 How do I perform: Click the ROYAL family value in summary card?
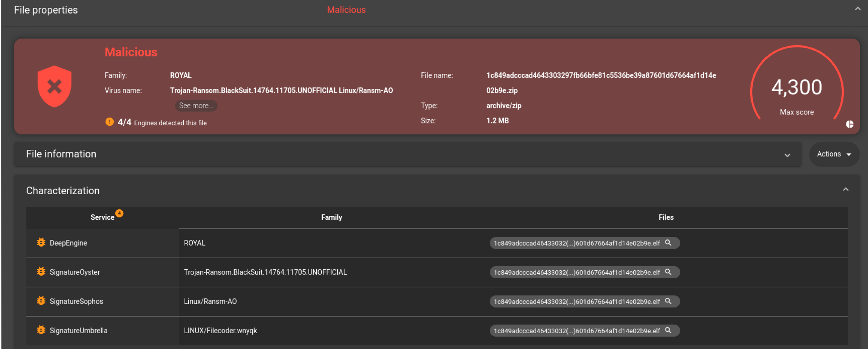(181, 75)
